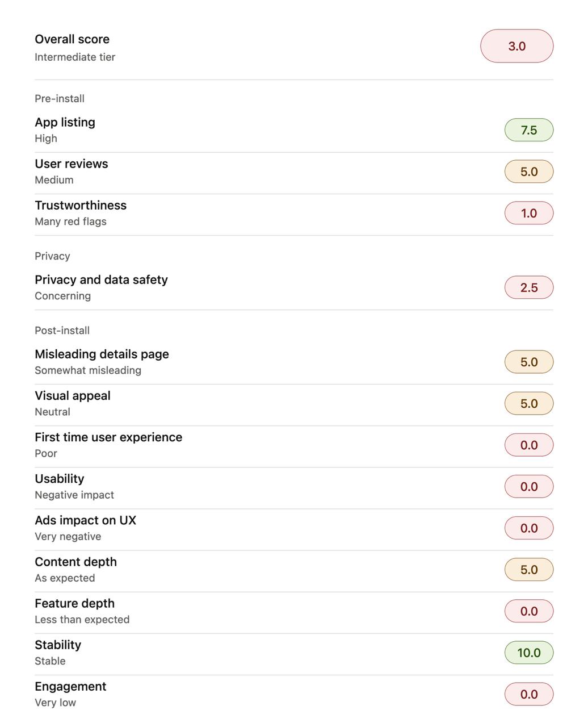Select the Privacy section header
Screen dimensions: 588x727
[52, 256]
